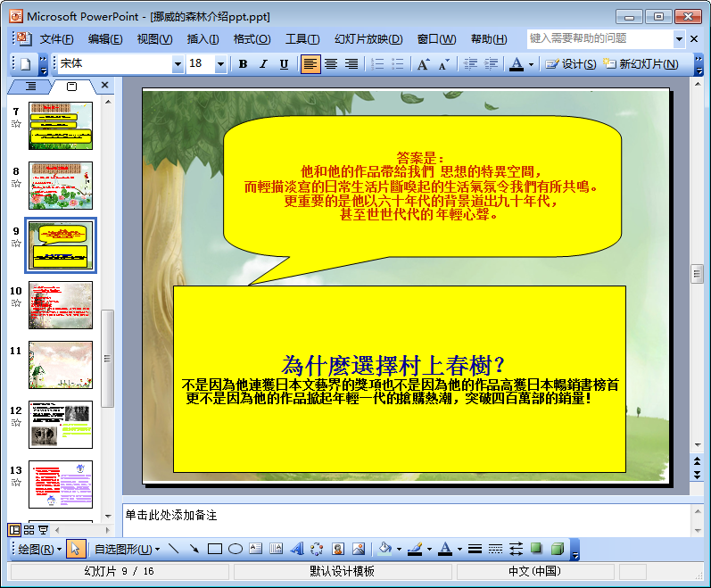Open fill color dropdown arrow
This screenshot has height=588, width=711.
pos(399,550)
